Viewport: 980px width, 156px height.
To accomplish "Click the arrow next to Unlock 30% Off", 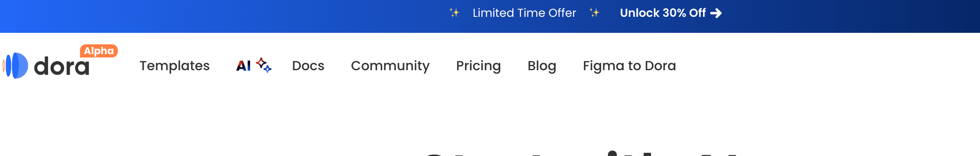I will pos(716,14).
